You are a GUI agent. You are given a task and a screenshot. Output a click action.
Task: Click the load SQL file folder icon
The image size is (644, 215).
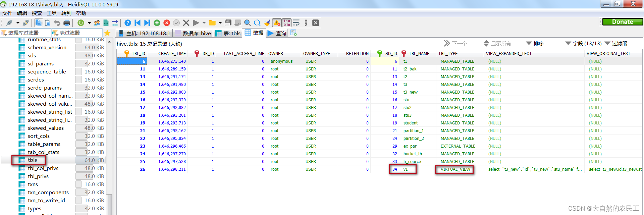[x=212, y=23]
